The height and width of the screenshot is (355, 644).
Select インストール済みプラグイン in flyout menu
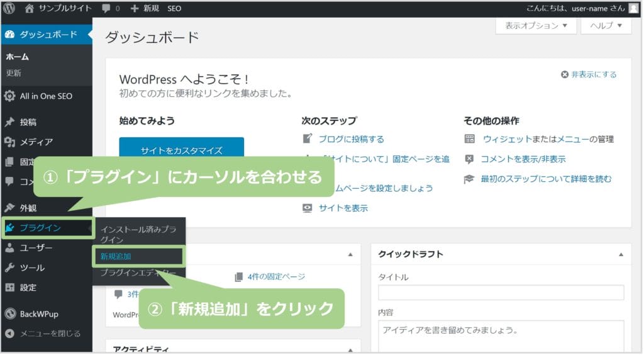(x=138, y=234)
